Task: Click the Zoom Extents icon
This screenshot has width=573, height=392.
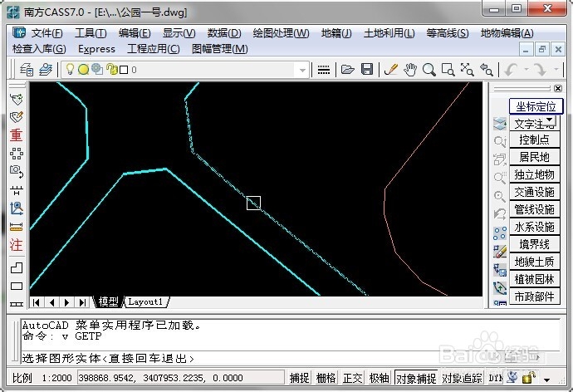Action: pyautogui.click(x=467, y=70)
